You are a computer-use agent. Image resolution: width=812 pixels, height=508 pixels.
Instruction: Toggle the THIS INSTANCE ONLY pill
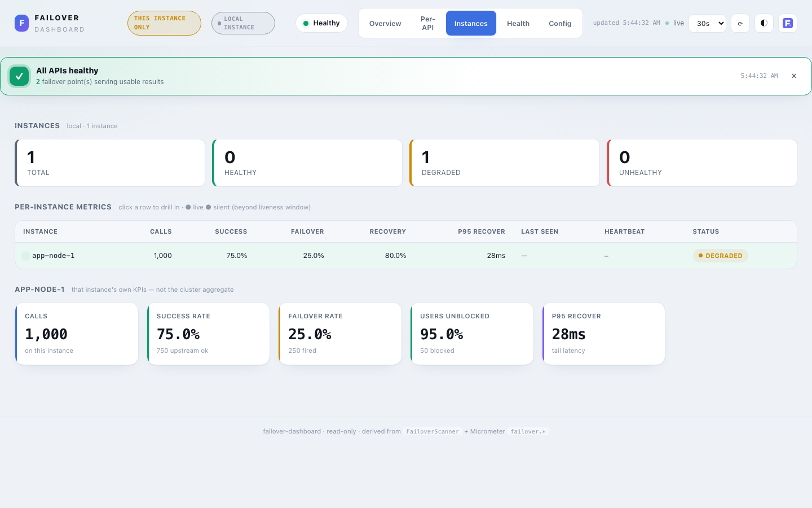click(x=164, y=23)
